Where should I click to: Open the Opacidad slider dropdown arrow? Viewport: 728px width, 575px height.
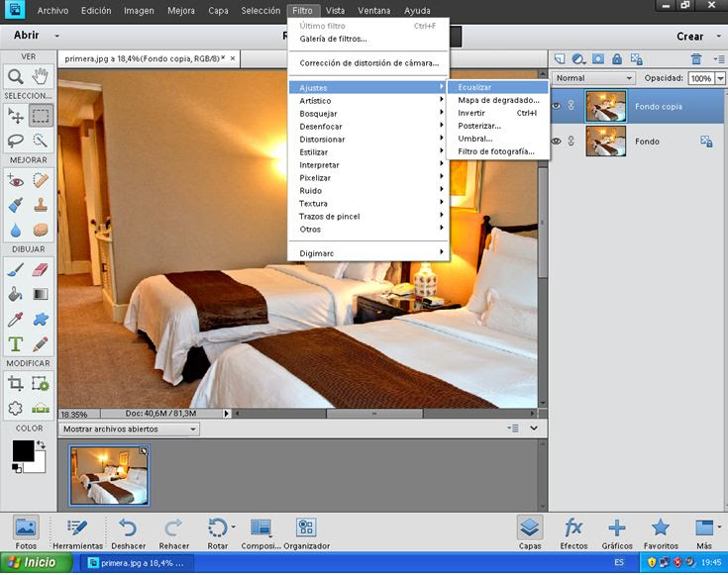(720, 78)
